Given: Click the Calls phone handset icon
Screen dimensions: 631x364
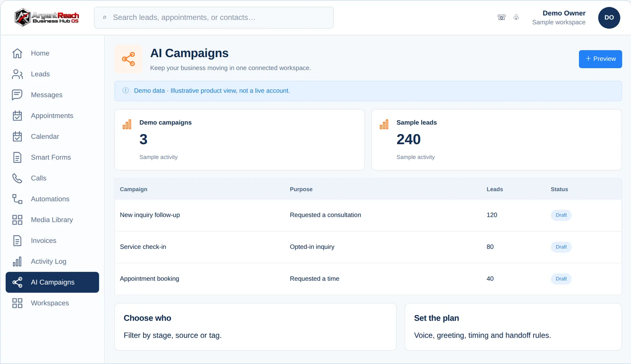Looking at the screenshot, I should coord(17,178).
